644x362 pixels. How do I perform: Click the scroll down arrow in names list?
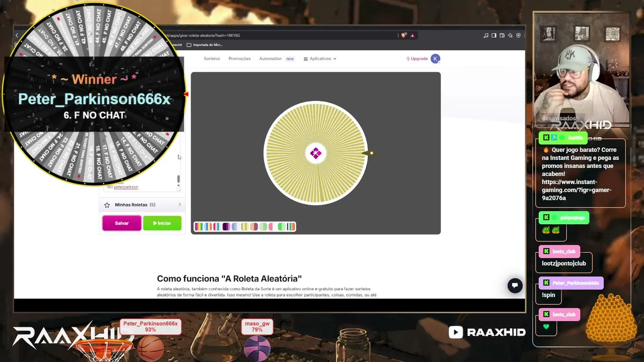[178, 186]
